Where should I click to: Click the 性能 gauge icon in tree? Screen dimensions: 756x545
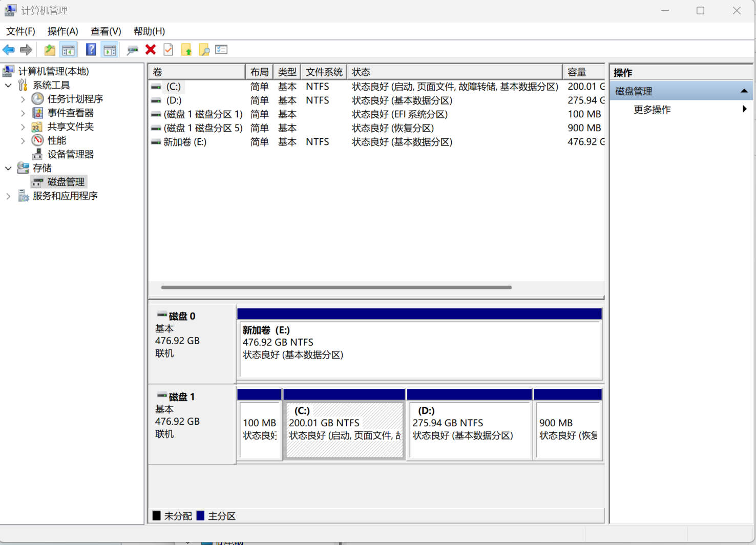(37, 140)
